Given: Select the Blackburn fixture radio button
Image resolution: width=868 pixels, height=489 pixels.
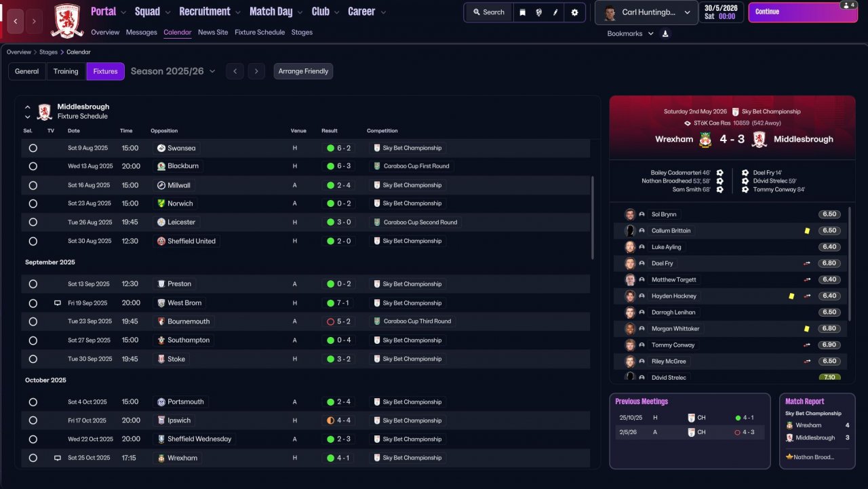Looking at the screenshot, I should point(33,166).
